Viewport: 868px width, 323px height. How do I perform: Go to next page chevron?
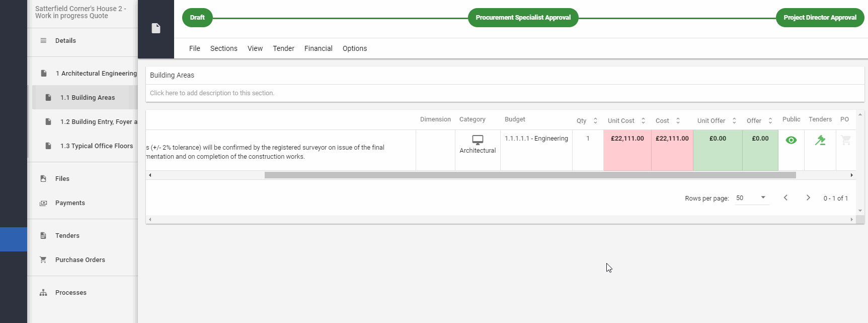click(808, 198)
